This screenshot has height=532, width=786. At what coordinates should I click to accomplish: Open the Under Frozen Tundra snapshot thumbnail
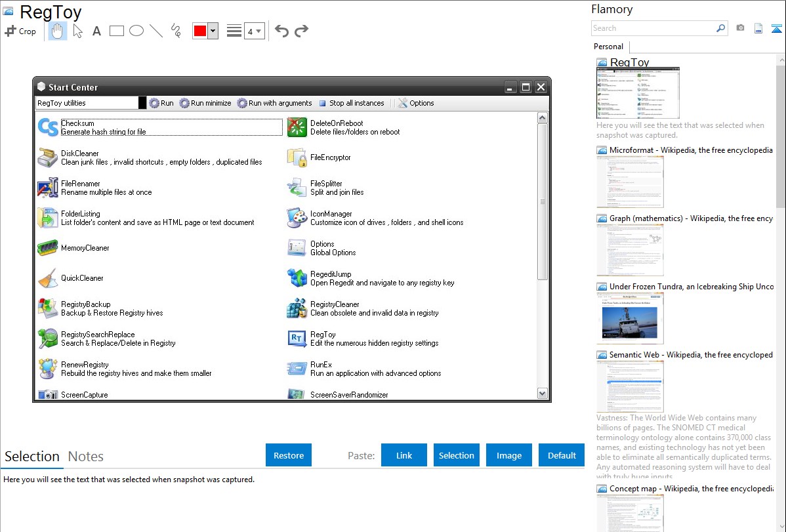(630, 318)
